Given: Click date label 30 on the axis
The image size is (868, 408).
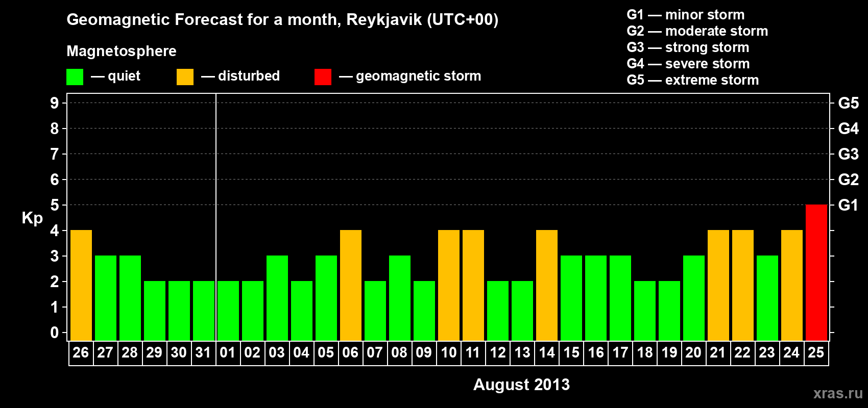Looking at the screenshot, I should (179, 353).
